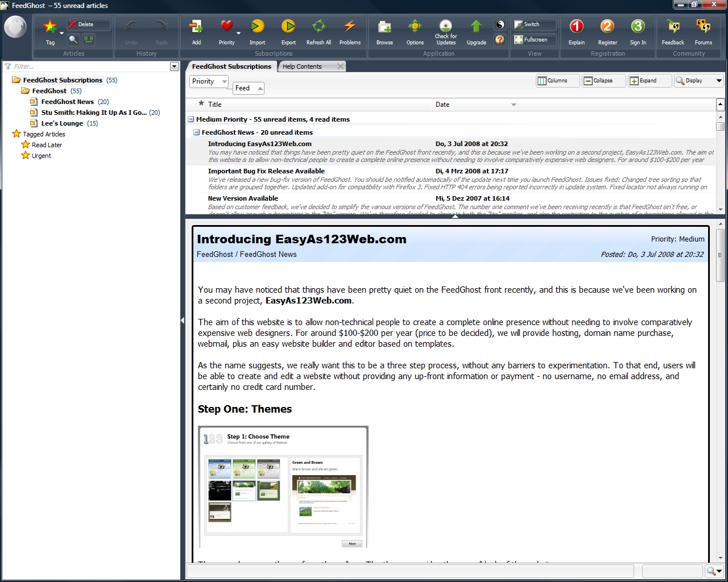Click the Tag star icon
The height and width of the screenshot is (582, 728).
50,27
